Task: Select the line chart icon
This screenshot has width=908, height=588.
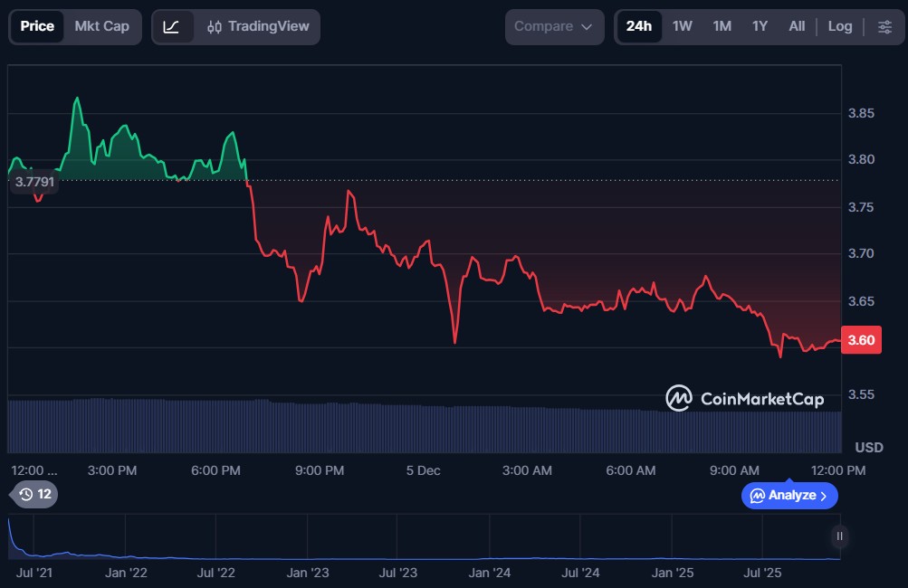Action: pyautogui.click(x=172, y=27)
